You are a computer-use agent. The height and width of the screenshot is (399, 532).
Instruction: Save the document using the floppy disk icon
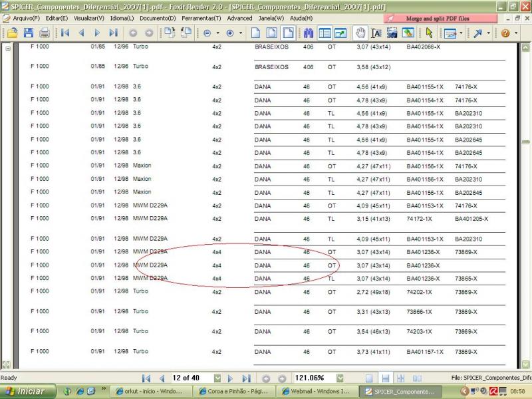coord(29,33)
